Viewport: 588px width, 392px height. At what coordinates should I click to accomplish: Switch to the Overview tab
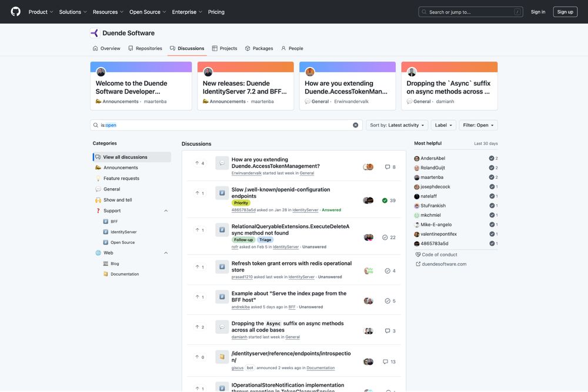[106, 48]
